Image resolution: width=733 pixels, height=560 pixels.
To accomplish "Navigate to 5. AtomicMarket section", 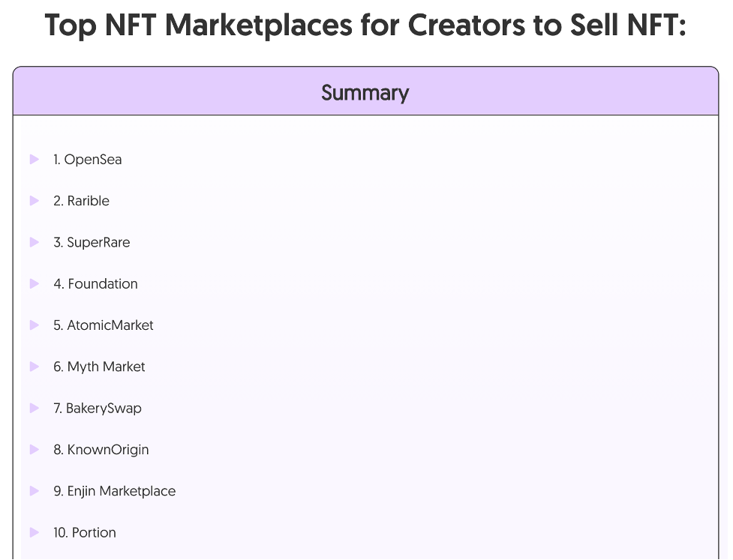I will [104, 325].
